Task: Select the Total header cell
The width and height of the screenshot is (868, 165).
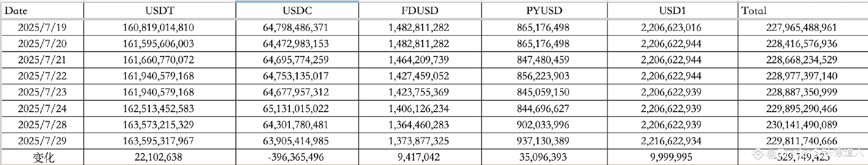Action: tap(803, 10)
